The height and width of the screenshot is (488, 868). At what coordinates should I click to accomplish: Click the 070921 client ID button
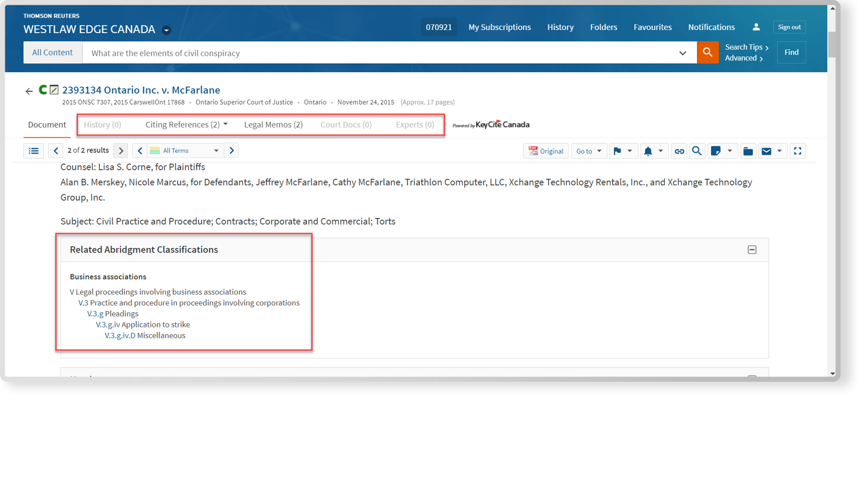point(439,27)
